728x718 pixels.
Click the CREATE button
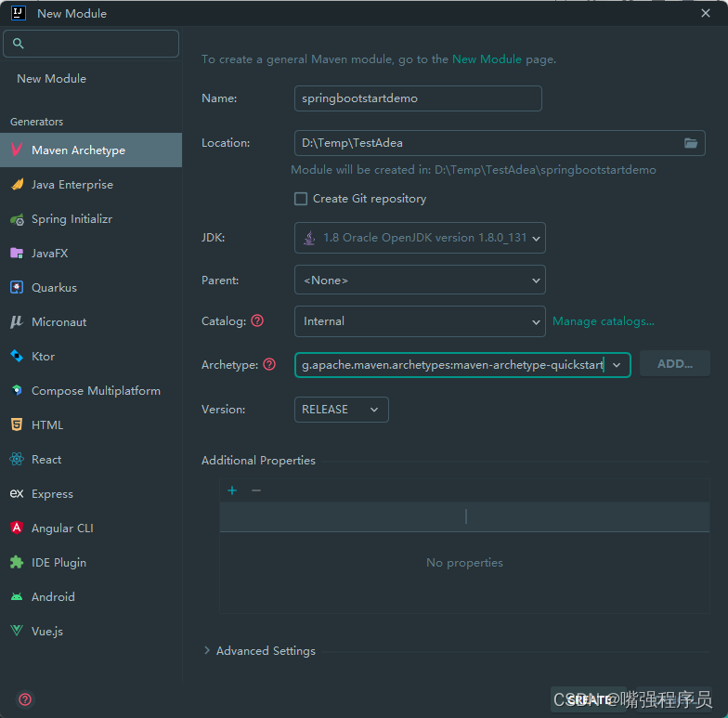589,699
